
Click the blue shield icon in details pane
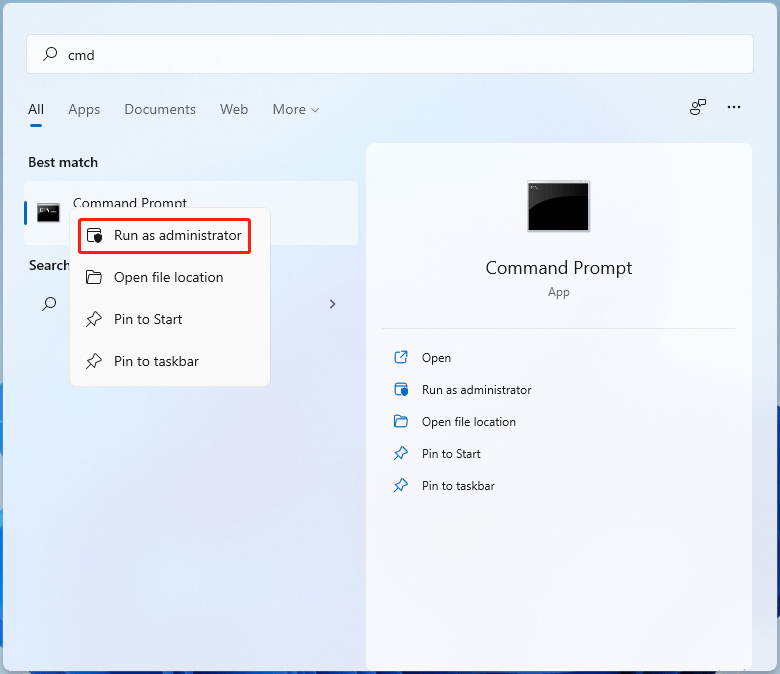[401, 389]
